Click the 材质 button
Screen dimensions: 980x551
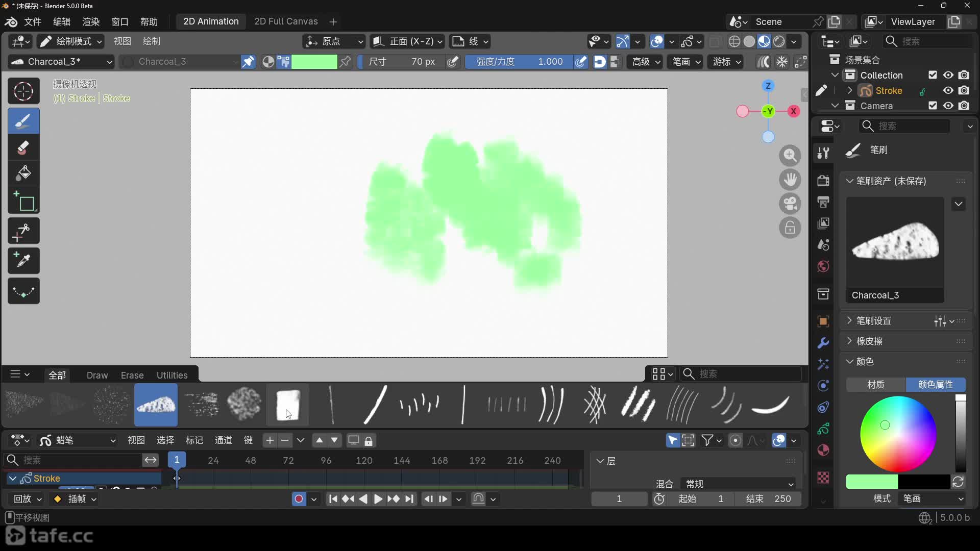point(876,385)
